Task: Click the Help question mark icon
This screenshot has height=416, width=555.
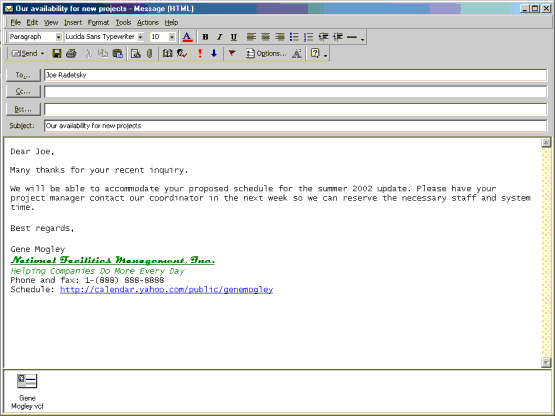Action: pos(315,53)
